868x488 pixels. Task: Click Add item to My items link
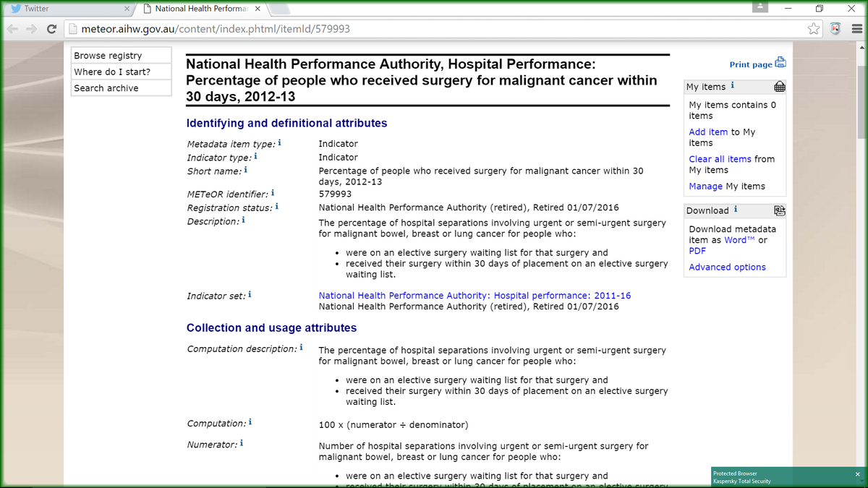[708, 132]
